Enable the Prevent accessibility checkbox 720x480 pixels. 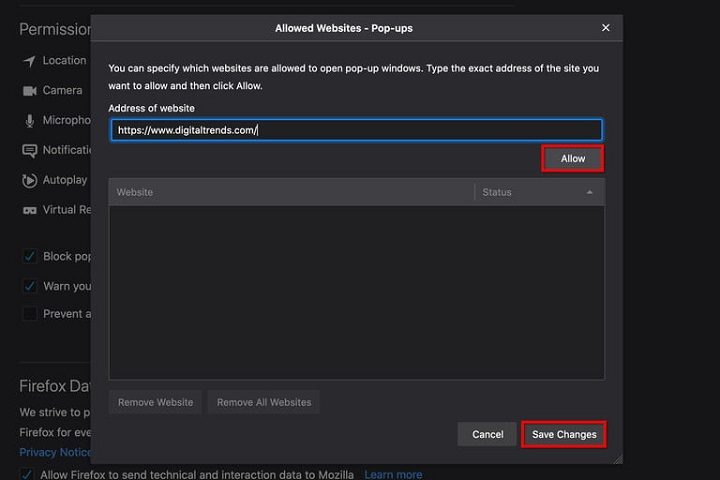(x=30, y=314)
